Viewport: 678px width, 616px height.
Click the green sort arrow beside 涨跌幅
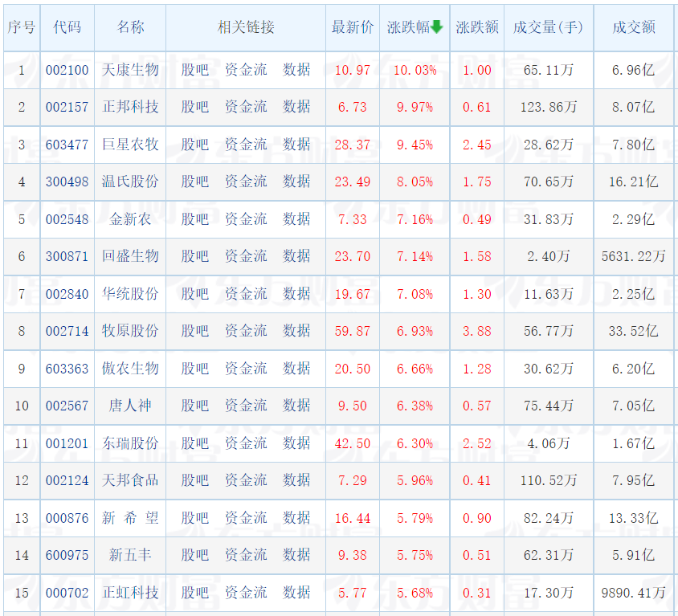tap(437, 27)
